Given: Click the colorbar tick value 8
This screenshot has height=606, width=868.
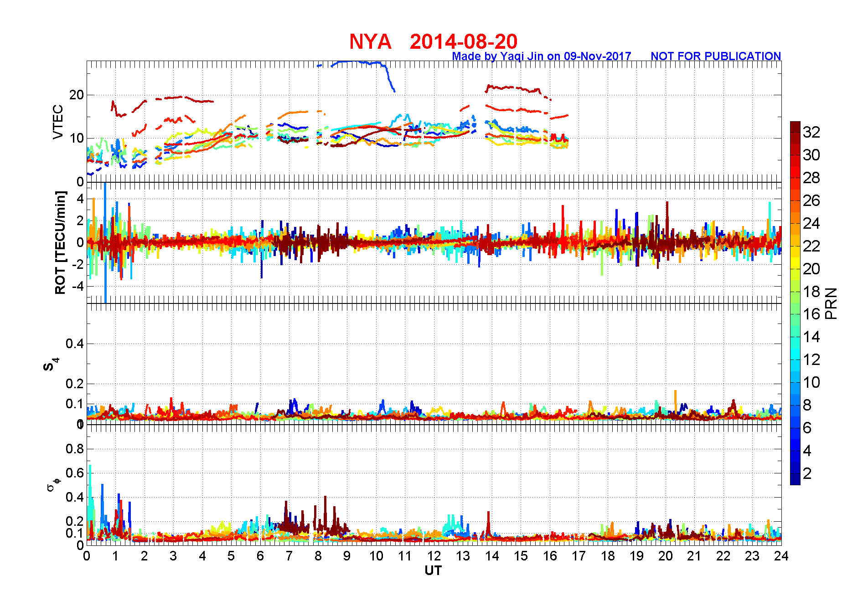Looking at the screenshot, I should (807, 405).
